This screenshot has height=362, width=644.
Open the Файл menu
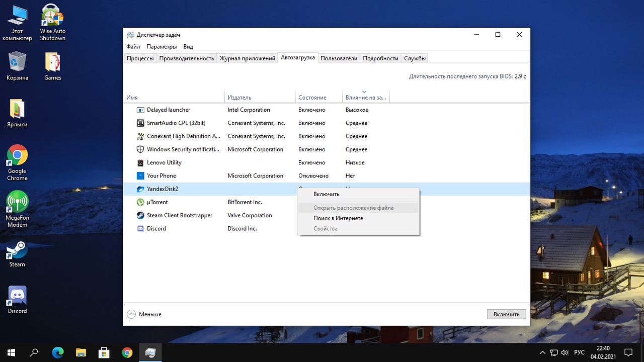click(133, 47)
